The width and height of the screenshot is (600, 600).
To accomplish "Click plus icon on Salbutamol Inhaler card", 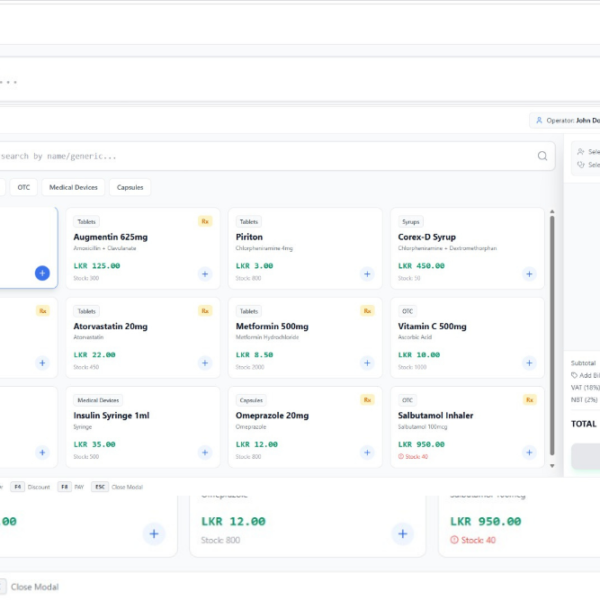I will pos(528,453).
